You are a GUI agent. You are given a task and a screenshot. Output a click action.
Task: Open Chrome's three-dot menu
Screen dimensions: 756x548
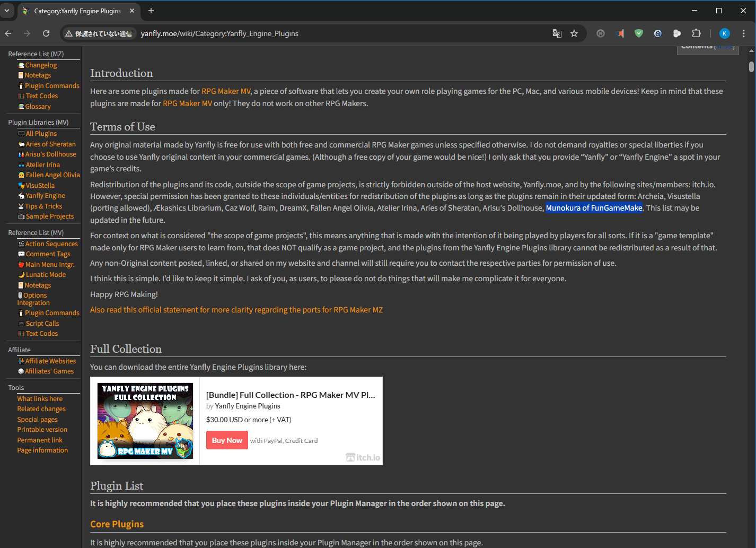coord(744,33)
